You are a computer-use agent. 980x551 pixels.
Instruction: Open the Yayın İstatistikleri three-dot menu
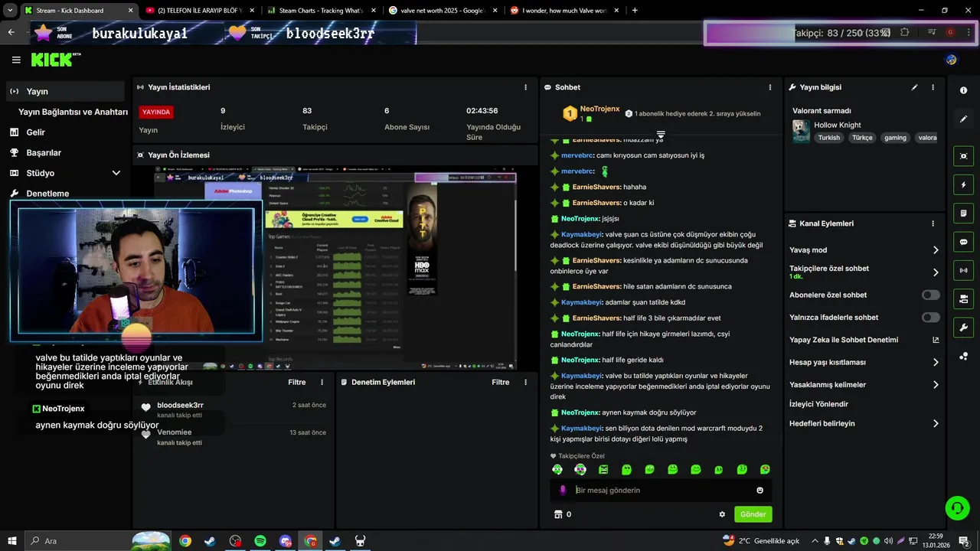click(525, 87)
